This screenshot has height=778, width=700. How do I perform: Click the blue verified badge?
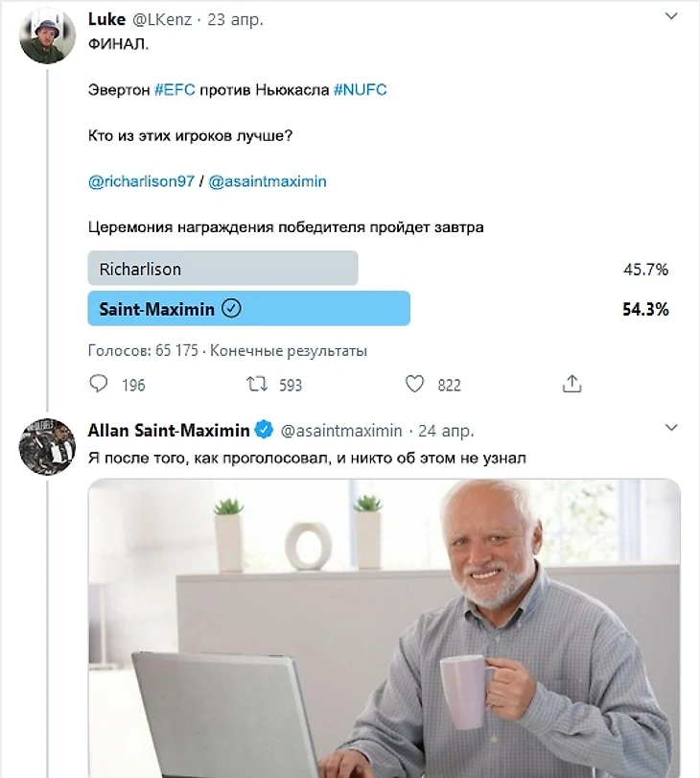(264, 430)
